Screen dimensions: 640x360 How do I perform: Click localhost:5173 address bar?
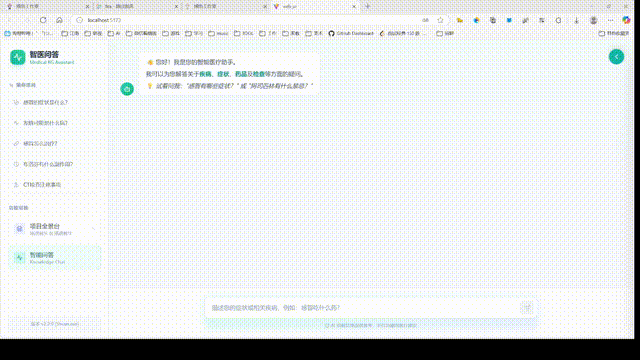(x=249, y=20)
